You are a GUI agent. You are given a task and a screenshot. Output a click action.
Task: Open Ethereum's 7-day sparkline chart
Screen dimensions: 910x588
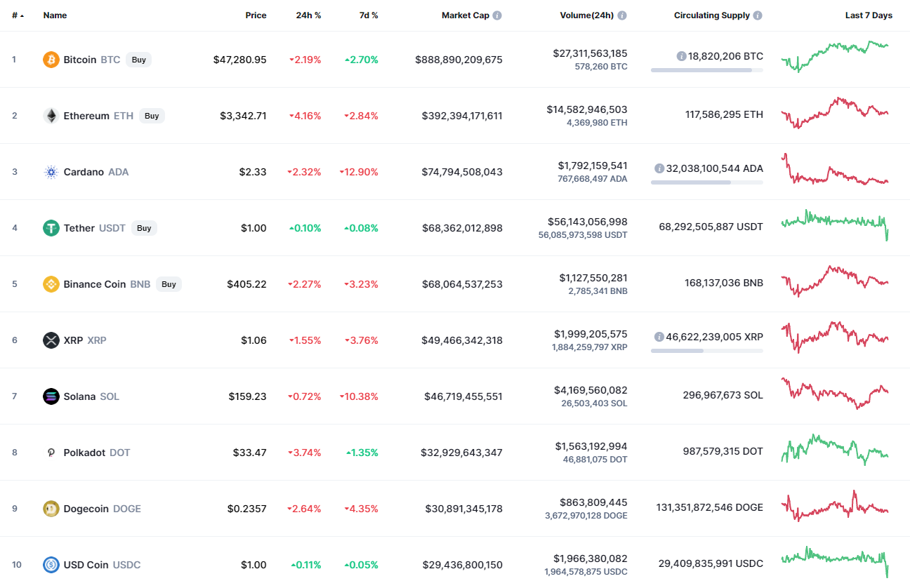pos(835,113)
